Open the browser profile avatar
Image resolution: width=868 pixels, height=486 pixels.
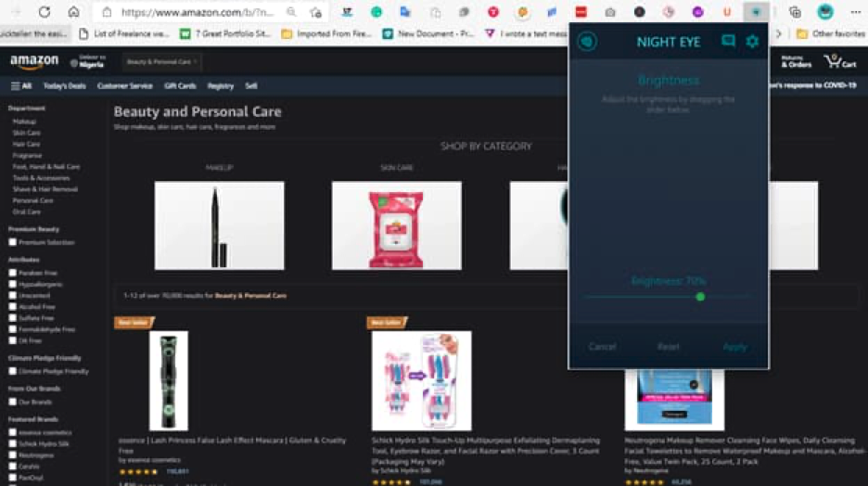(824, 12)
